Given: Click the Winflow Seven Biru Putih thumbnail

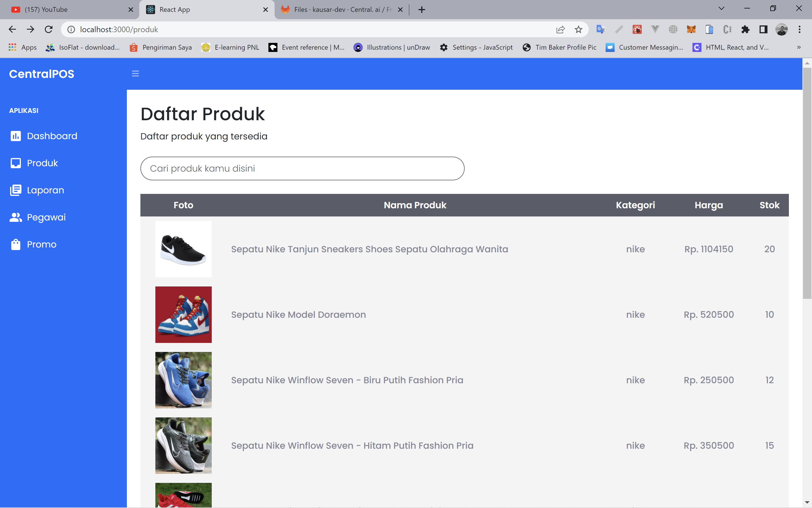Looking at the screenshot, I should pyautogui.click(x=184, y=380).
